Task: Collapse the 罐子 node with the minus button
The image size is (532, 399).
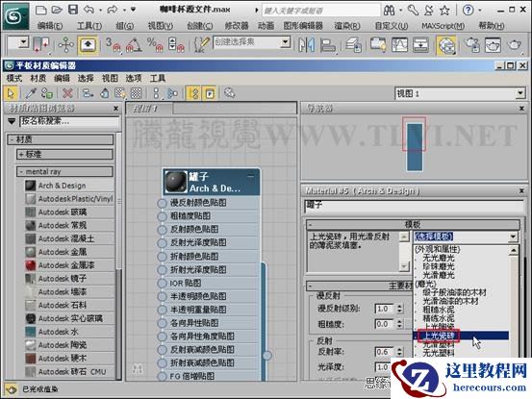Action: click(251, 176)
